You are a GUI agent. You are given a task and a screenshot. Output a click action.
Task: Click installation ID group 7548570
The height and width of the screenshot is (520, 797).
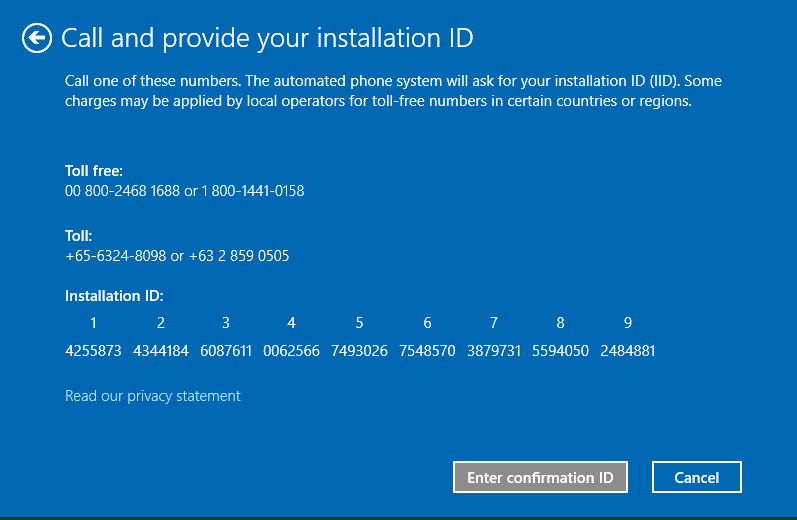click(427, 351)
